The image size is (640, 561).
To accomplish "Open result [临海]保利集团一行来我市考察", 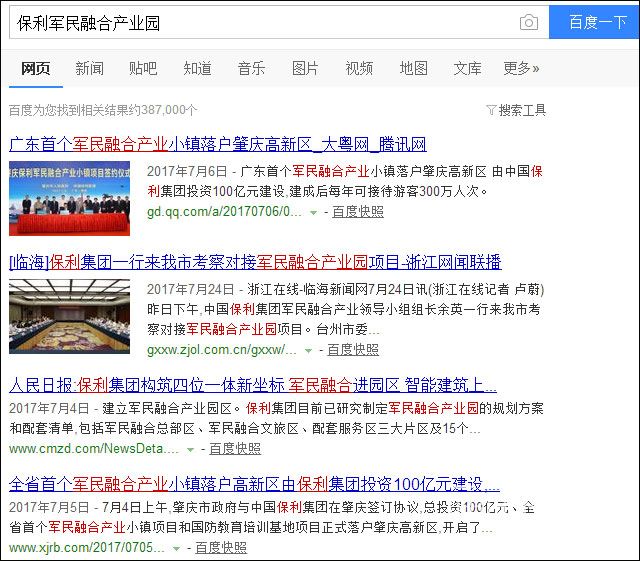I will click(x=255, y=262).
